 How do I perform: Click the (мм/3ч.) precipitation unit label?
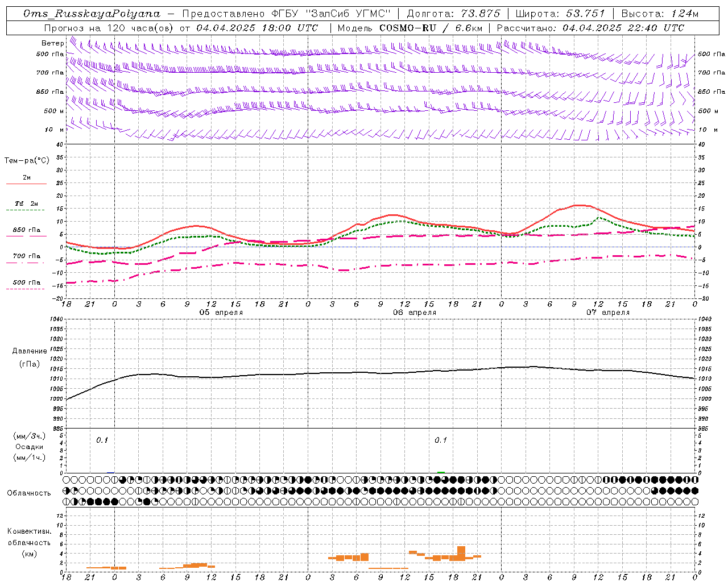pyautogui.click(x=30, y=436)
